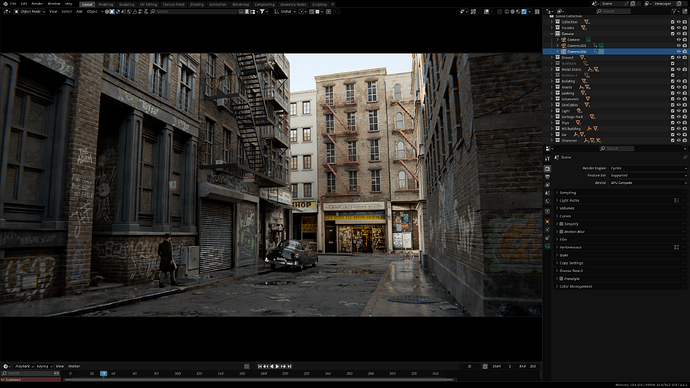Switch to the Shading workspace tab
690x388 pixels.
[197, 4]
